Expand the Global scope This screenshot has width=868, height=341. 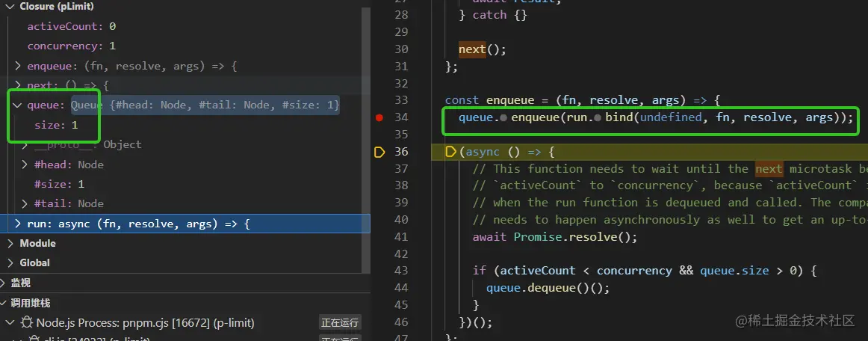11,262
